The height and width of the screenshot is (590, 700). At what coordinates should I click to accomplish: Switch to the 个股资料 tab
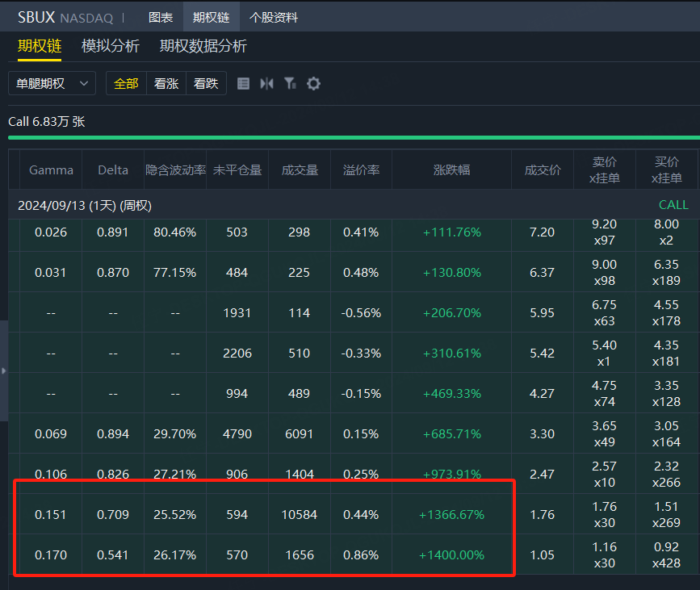coord(274,18)
